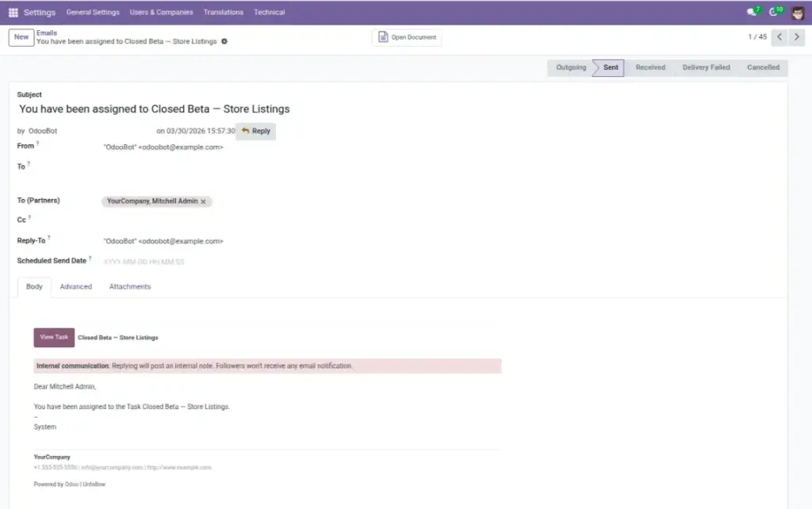Click the Dear Mitchell Admin line

[65, 387]
